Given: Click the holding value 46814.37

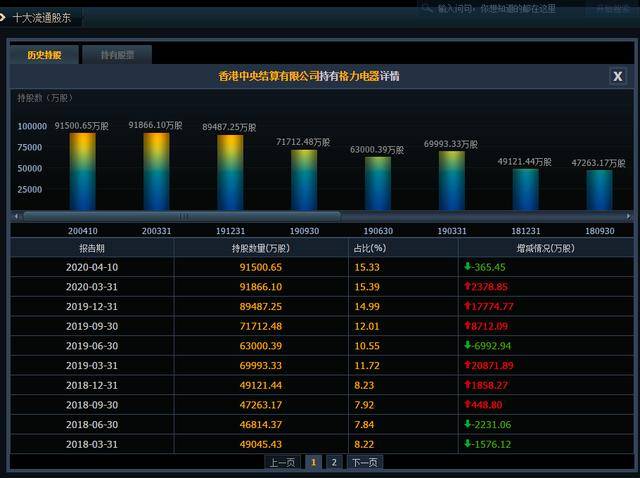Looking at the screenshot, I should [x=261, y=425].
